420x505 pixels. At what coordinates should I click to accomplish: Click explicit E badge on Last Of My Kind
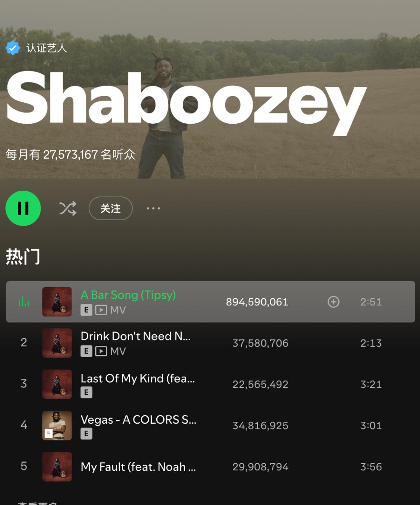86,393
